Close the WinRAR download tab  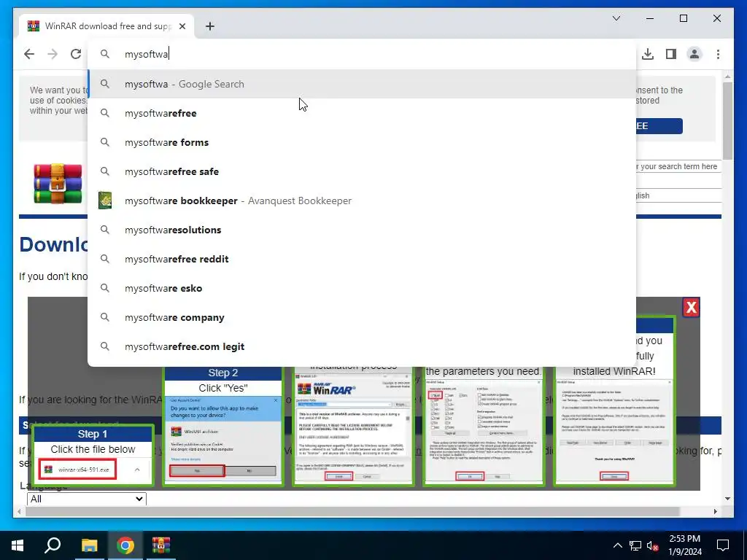click(x=182, y=26)
